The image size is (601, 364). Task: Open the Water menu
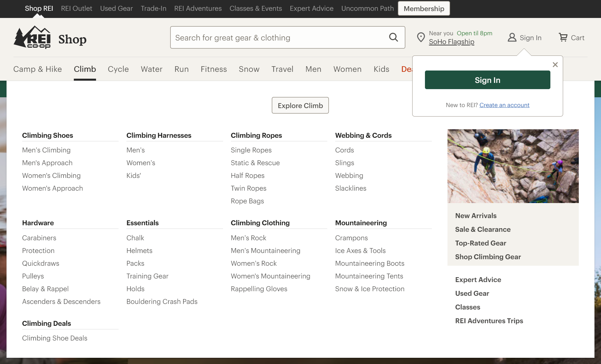tap(152, 69)
